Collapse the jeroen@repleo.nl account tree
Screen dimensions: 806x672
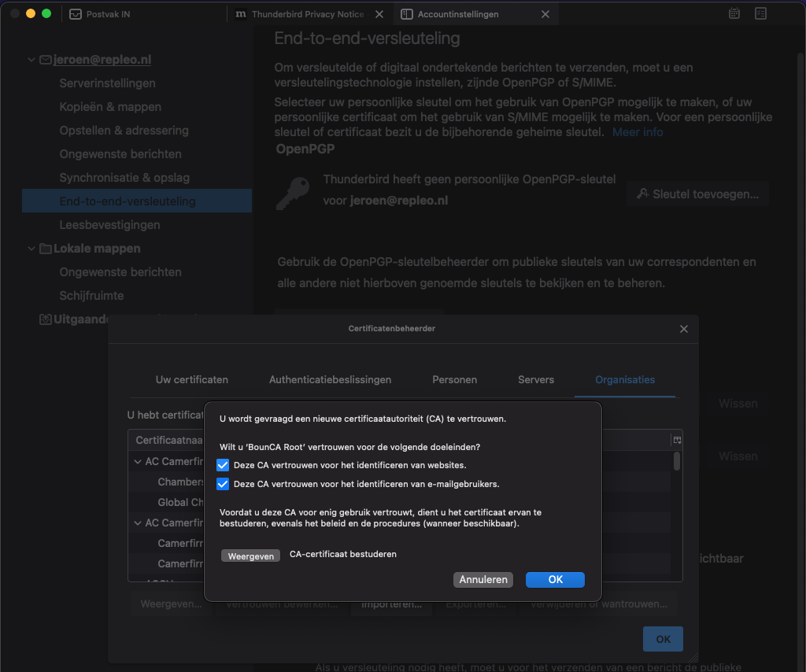[31, 60]
